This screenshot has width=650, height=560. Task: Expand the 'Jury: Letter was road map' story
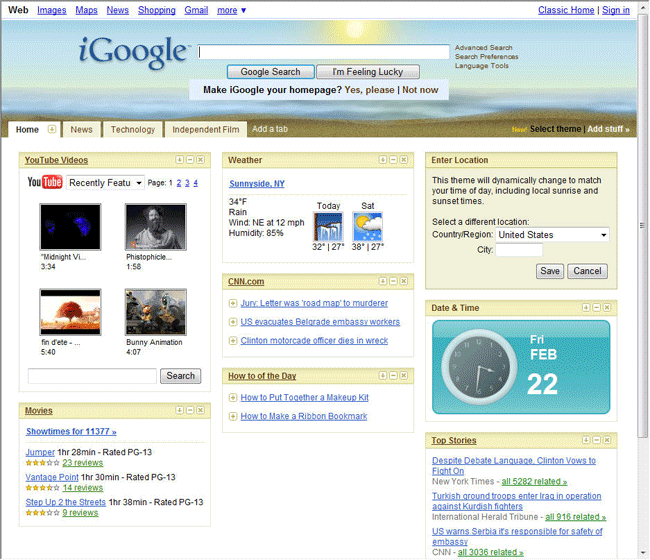coord(233,303)
